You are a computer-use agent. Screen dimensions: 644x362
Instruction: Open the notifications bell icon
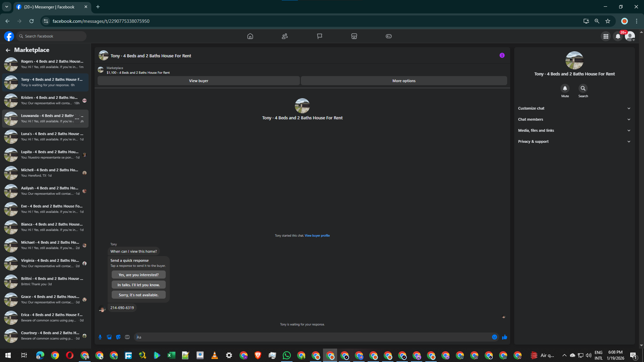[x=618, y=36]
